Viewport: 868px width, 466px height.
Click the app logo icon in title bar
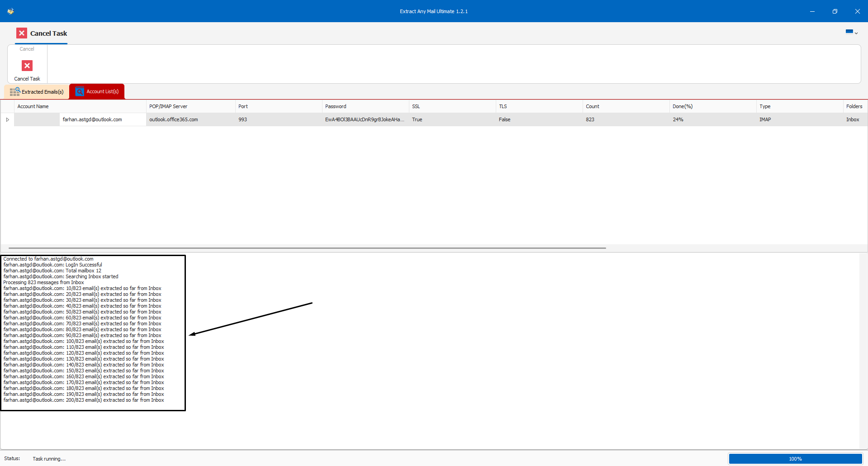10,11
